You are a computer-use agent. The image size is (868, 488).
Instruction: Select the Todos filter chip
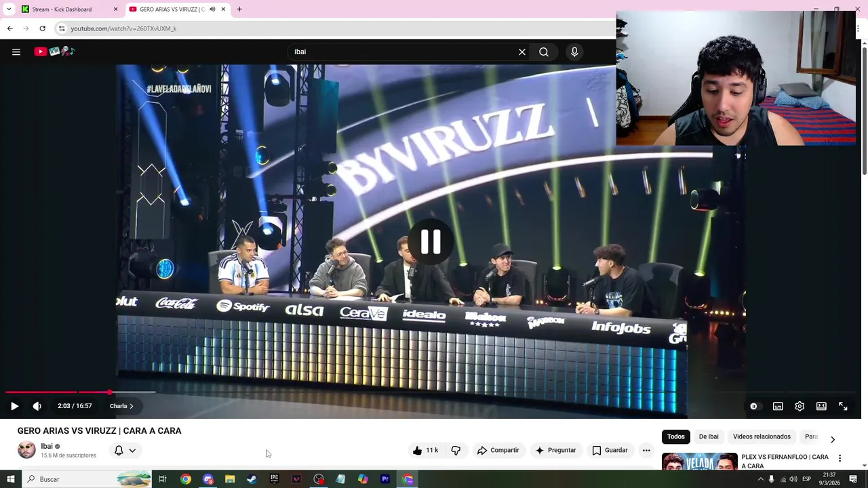click(676, 436)
